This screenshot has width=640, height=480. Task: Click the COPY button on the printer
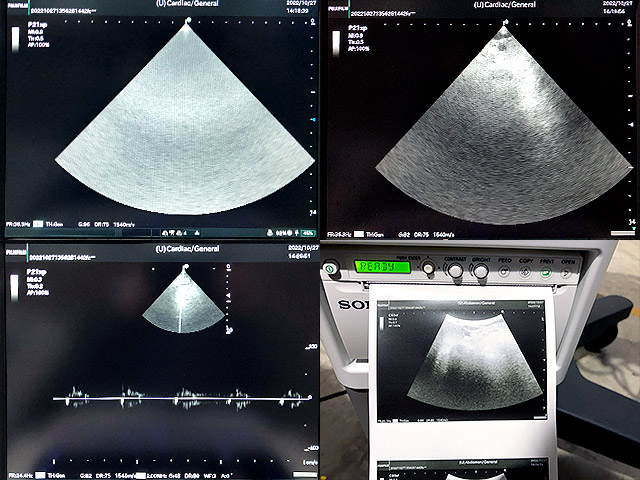[x=525, y=271]
